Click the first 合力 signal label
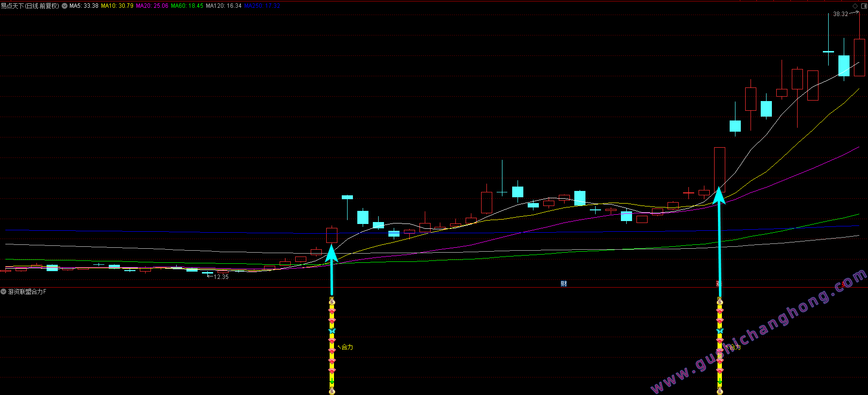The image size is (868, 395). [347, 347]
